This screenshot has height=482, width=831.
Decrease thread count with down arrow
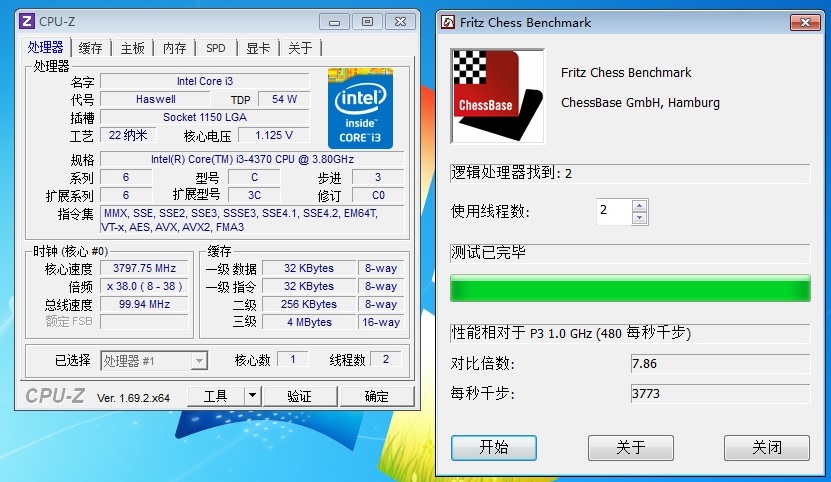click(640, 217)
